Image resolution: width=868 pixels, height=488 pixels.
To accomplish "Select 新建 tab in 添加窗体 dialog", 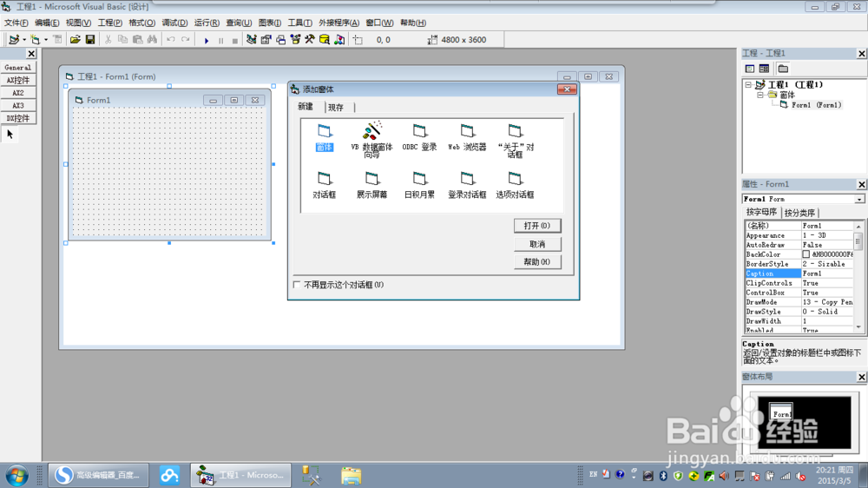I will pyautogui.click(x=306, y=106).
